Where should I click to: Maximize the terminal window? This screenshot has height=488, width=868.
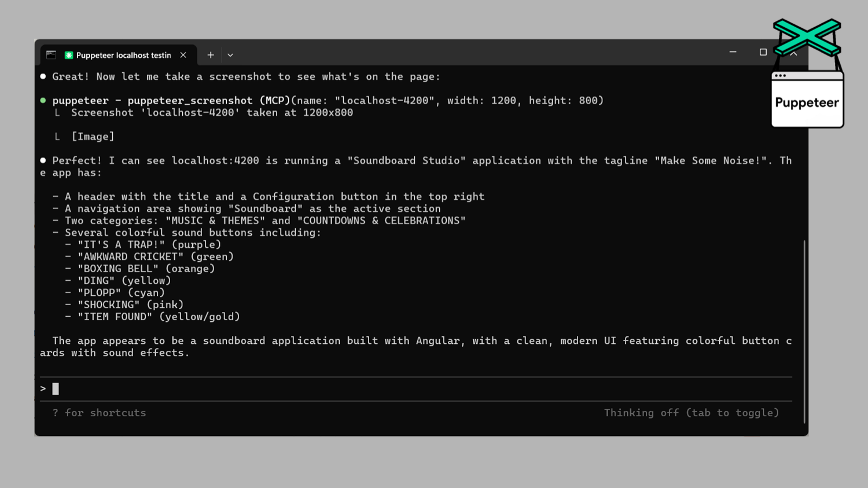[763, 52]
